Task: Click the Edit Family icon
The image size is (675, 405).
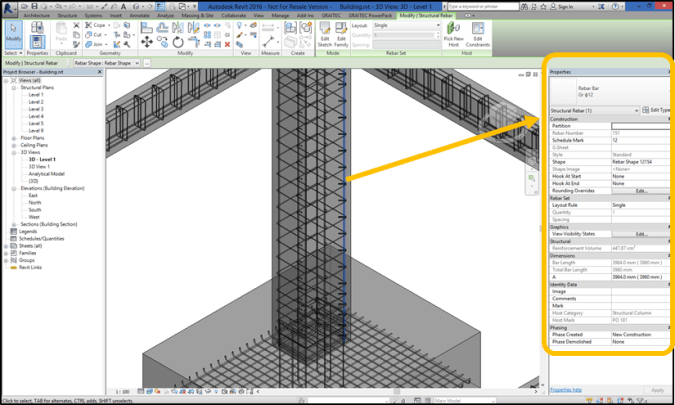Action: 342,35
